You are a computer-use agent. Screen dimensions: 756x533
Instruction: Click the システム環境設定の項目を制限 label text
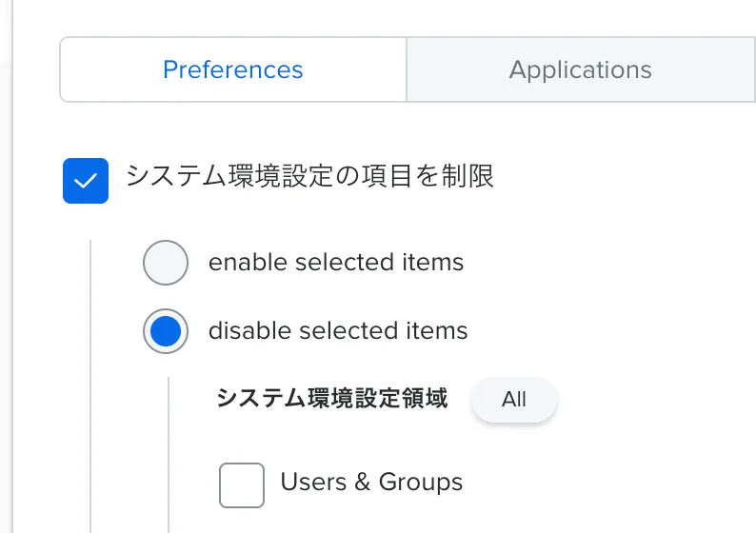click(x=310, y=177)
